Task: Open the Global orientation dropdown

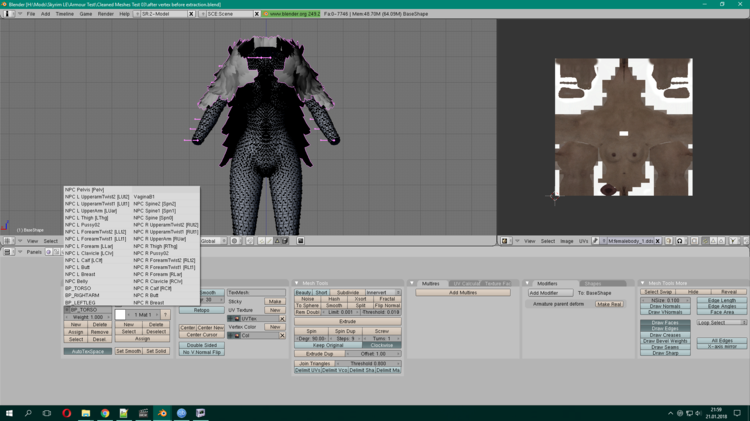Action: [213, 241]
